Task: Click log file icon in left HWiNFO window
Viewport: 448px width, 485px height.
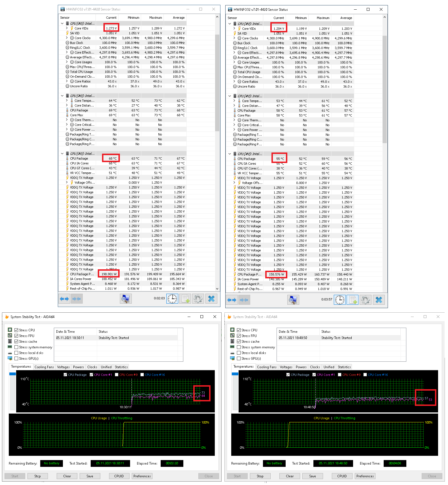Action: pyautogui.click(x=185, y=298)
